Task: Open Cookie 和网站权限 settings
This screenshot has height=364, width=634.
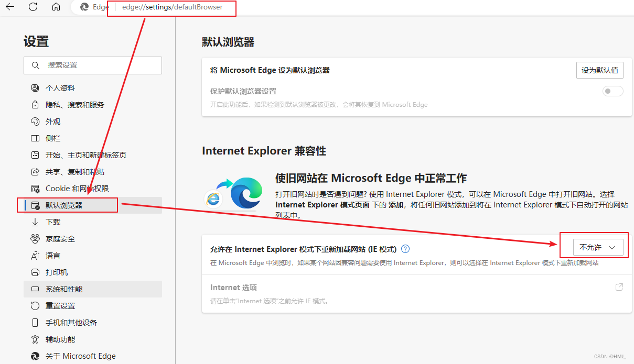Action: 93,189
